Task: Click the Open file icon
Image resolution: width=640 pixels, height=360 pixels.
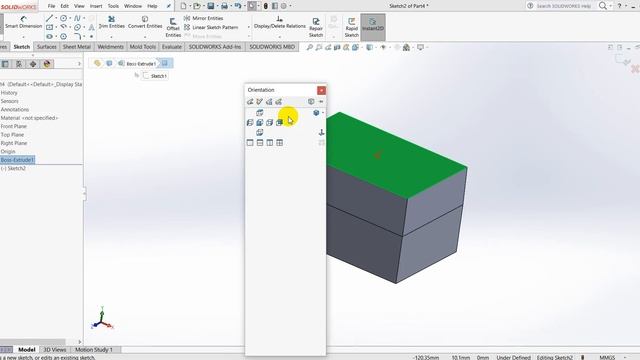Action: [x=197, y=6]
